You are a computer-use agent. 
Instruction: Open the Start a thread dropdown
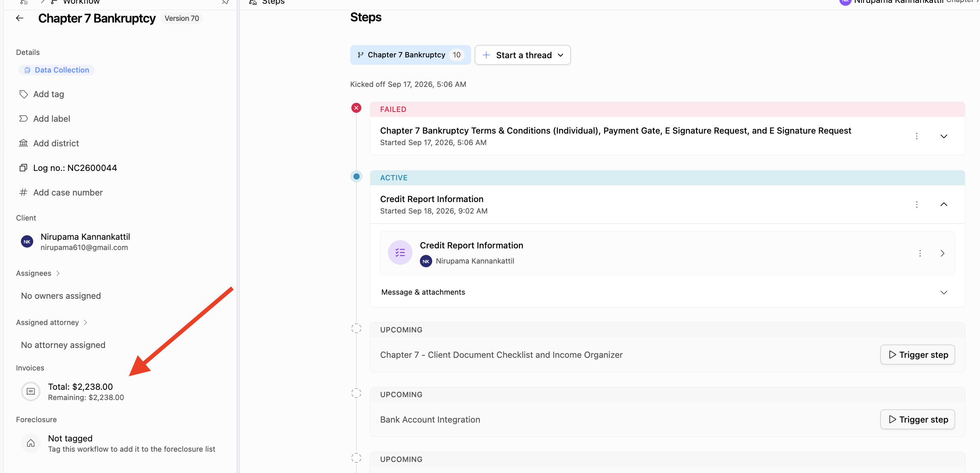click(x=523, y=55)
